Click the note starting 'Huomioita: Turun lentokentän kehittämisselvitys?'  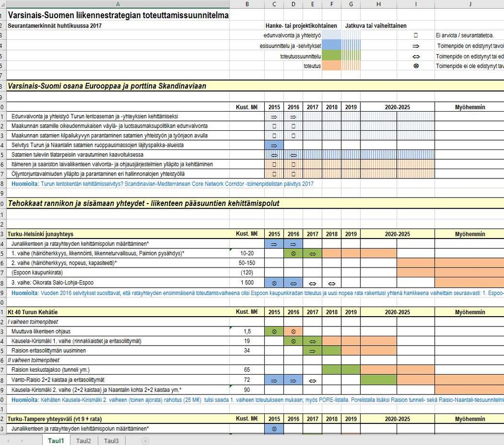(x=162, y=184)
